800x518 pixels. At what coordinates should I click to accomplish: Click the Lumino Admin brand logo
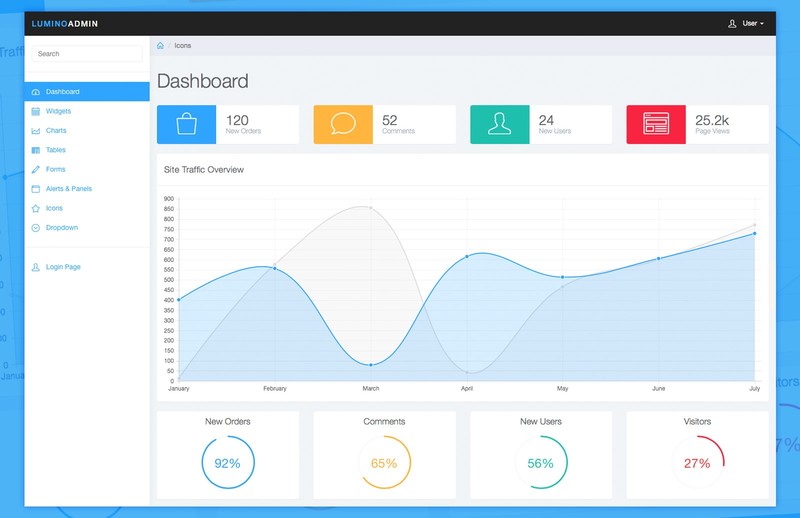65,24
